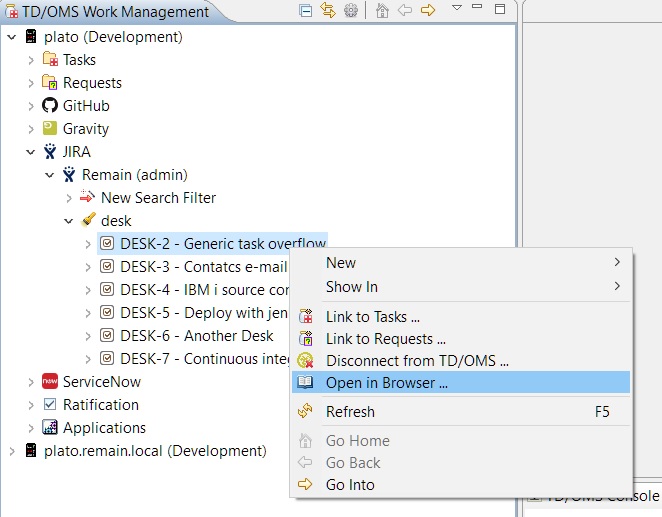Click the GitHub icon in the tree
Viewport: 662px width, 517px height.
(x=50, y=106)
